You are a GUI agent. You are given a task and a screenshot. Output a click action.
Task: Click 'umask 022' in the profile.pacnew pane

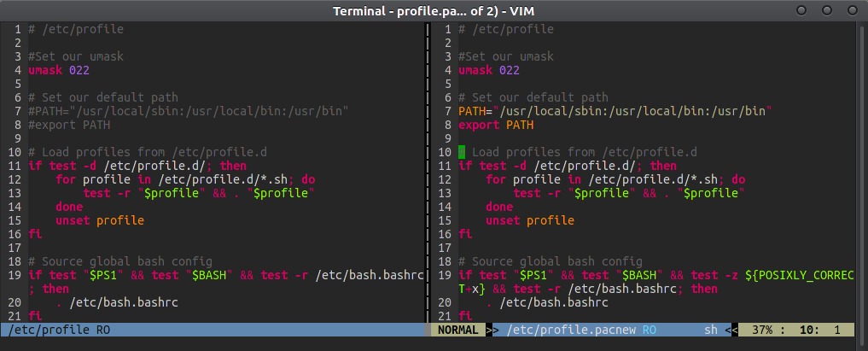click(x=489, y=70)
